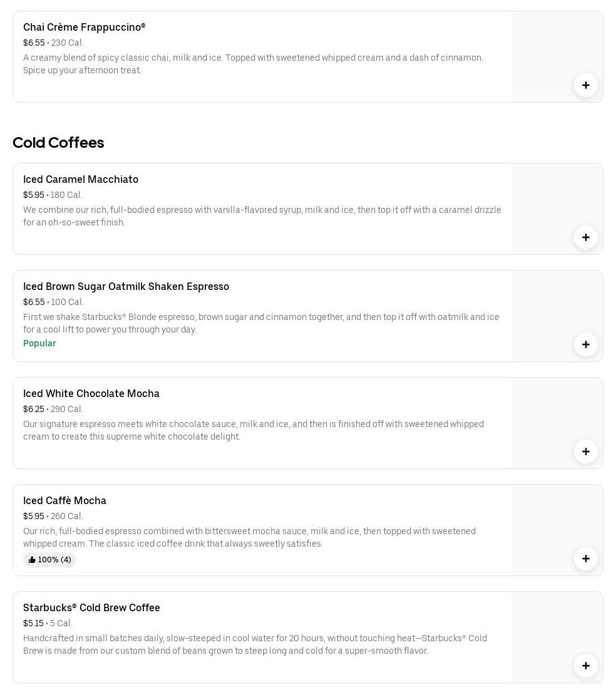616x697 pixels.
Task: Click the Popular label on Shaken Espresso
Action: [x=39, y=343]
